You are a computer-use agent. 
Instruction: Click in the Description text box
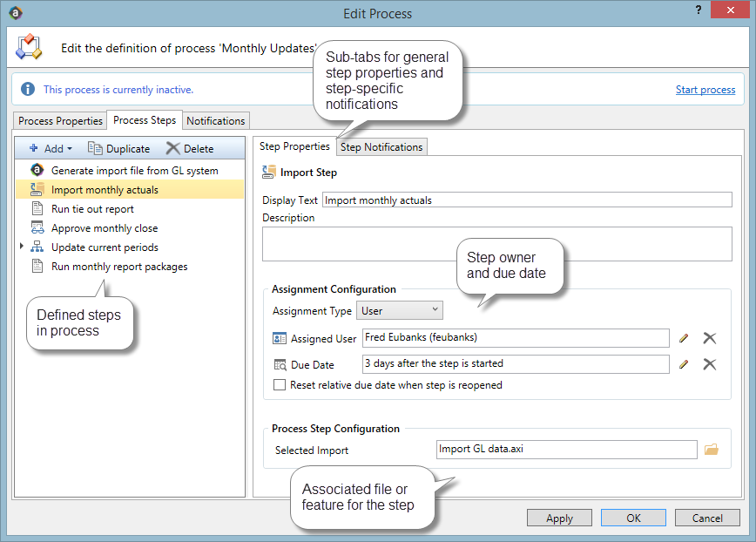(x=496, y=244)
